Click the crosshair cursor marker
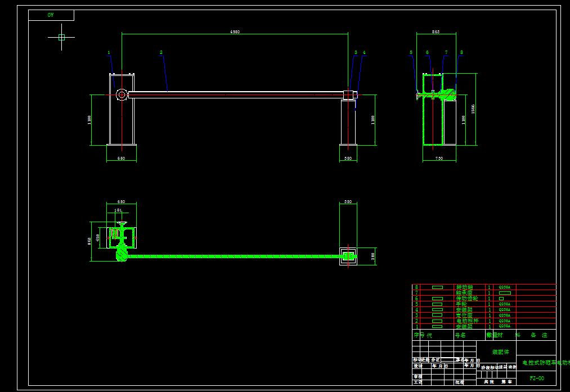570x392 pixels. (61, 37)
